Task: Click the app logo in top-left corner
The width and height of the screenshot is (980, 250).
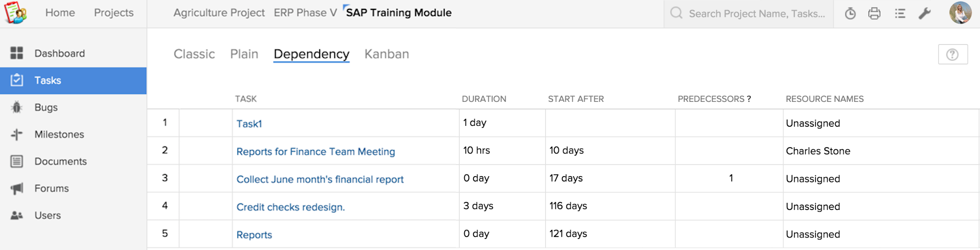Action: [16, 12]
